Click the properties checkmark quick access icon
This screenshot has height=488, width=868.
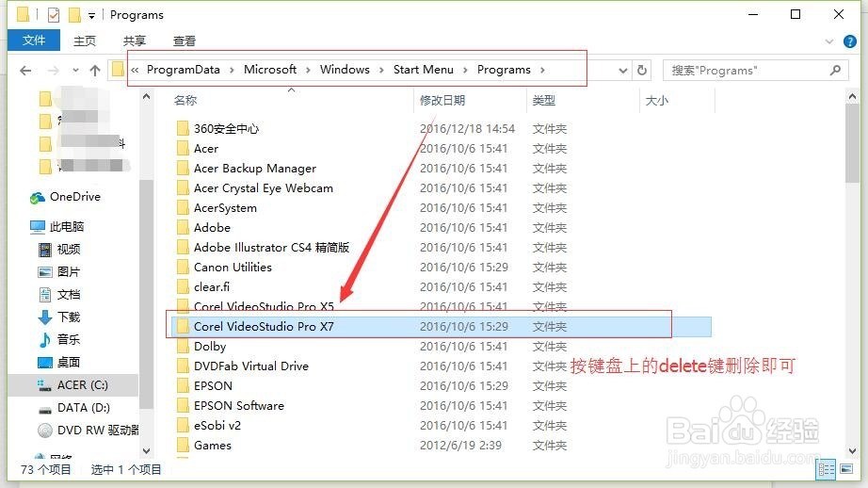point(53,14)
